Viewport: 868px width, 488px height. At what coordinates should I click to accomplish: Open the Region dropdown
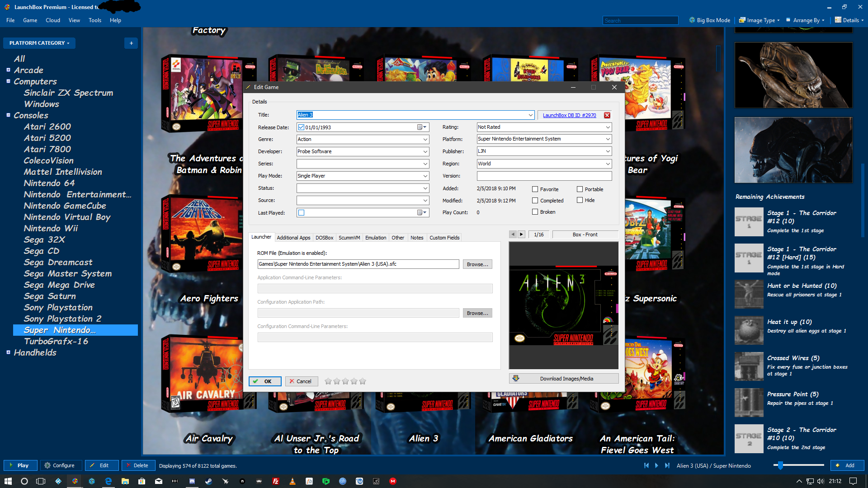pos(608,164)
